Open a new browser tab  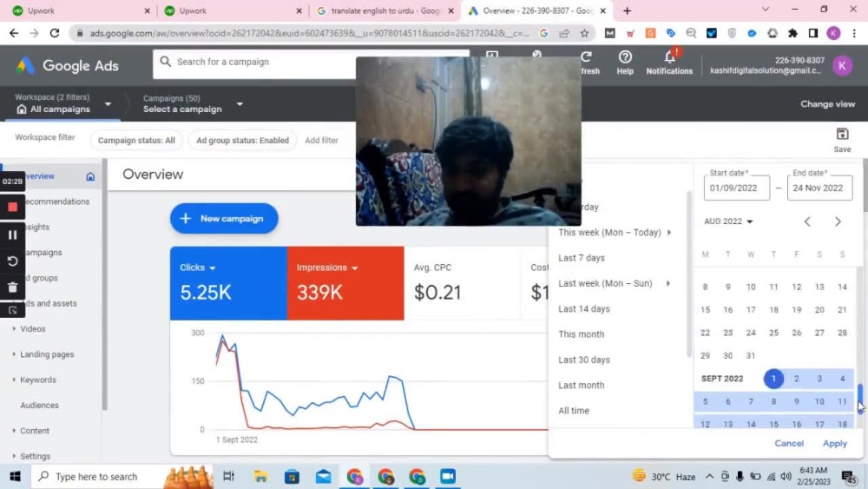click(x=627, y=10)
